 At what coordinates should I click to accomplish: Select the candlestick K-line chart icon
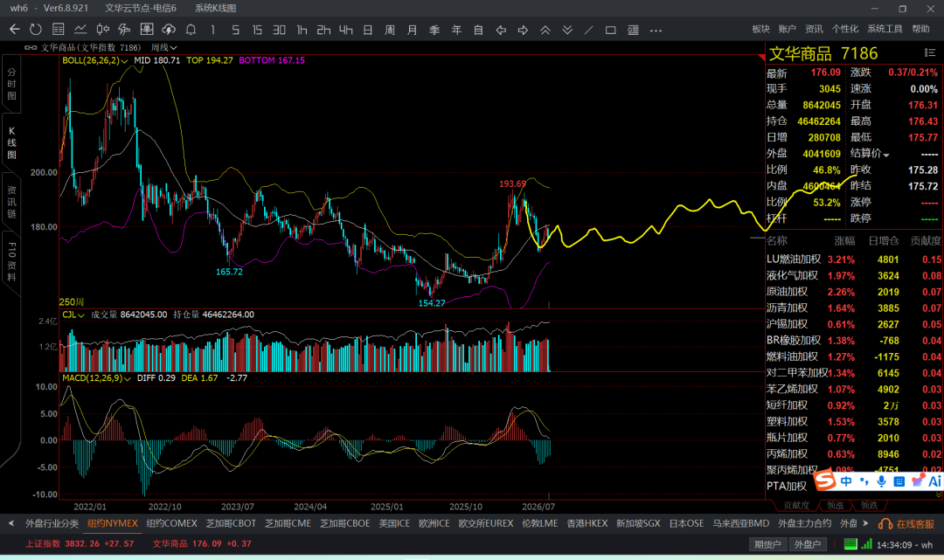coord(102,30)
